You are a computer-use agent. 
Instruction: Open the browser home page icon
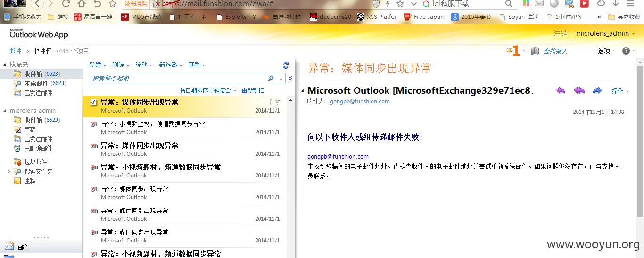pos(81,4)
